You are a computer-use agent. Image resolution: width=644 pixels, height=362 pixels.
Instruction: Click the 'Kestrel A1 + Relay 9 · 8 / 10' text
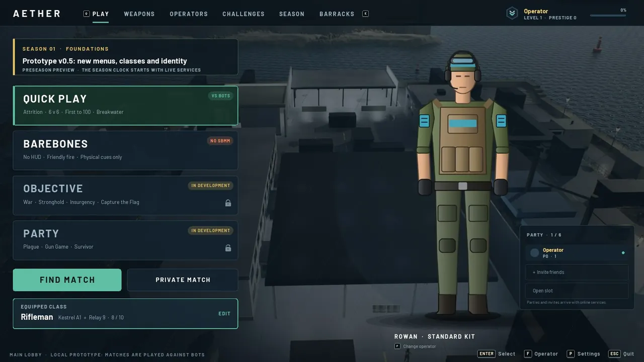[x=91, y=318]
